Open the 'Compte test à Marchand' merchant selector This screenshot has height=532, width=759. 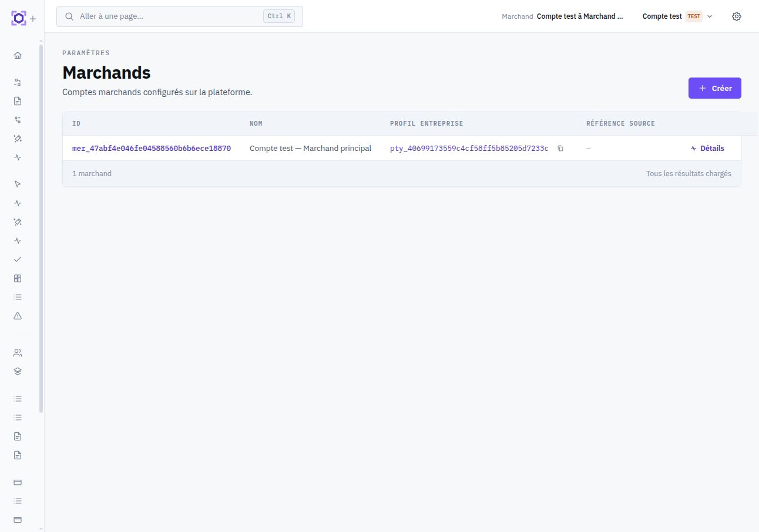click(x=563, y=16)
